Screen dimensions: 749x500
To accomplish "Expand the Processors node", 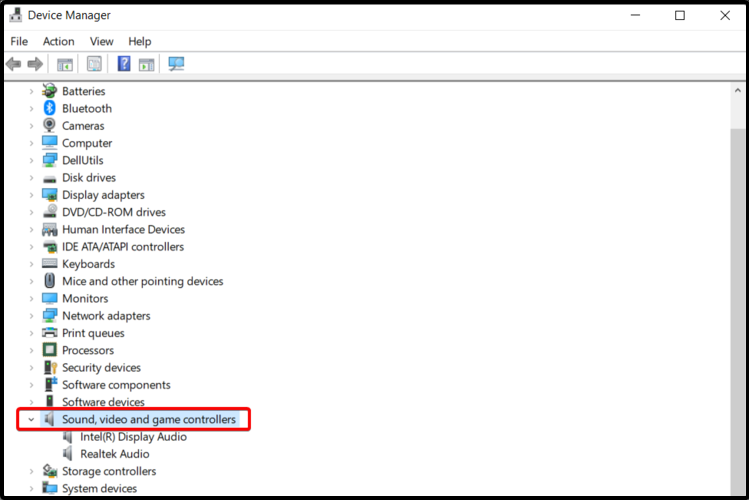I will coord(32,351).
